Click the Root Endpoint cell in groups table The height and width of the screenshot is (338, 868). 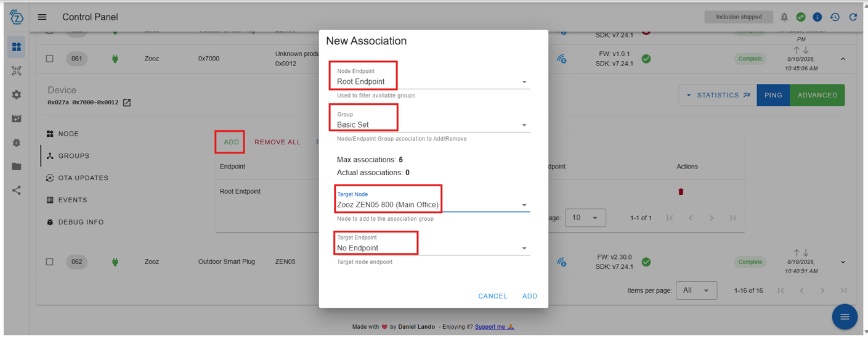(x=240, y=191)
